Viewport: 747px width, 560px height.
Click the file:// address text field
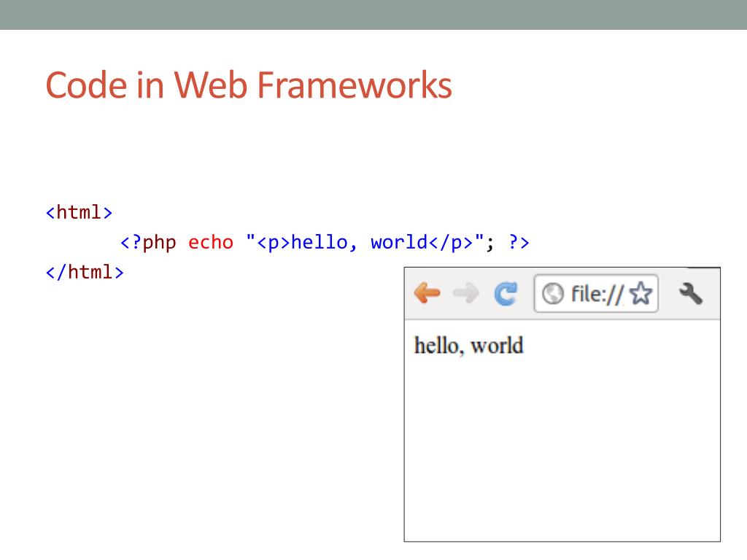coord(596,293)
